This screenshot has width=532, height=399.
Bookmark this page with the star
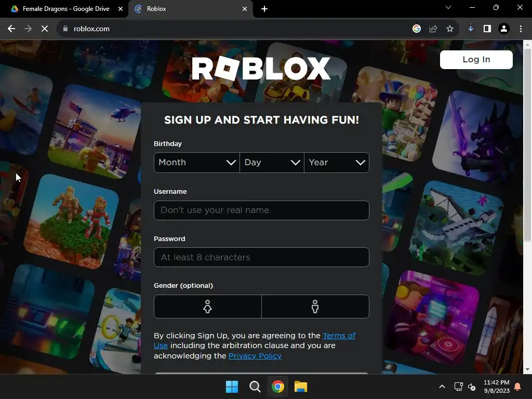click(x=450, y=29)
